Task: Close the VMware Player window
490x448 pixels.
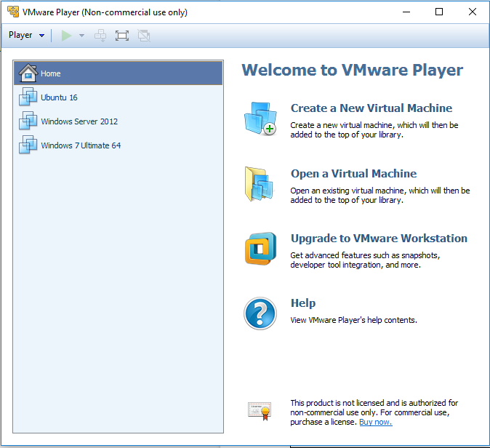Action: tap(473, 12)
